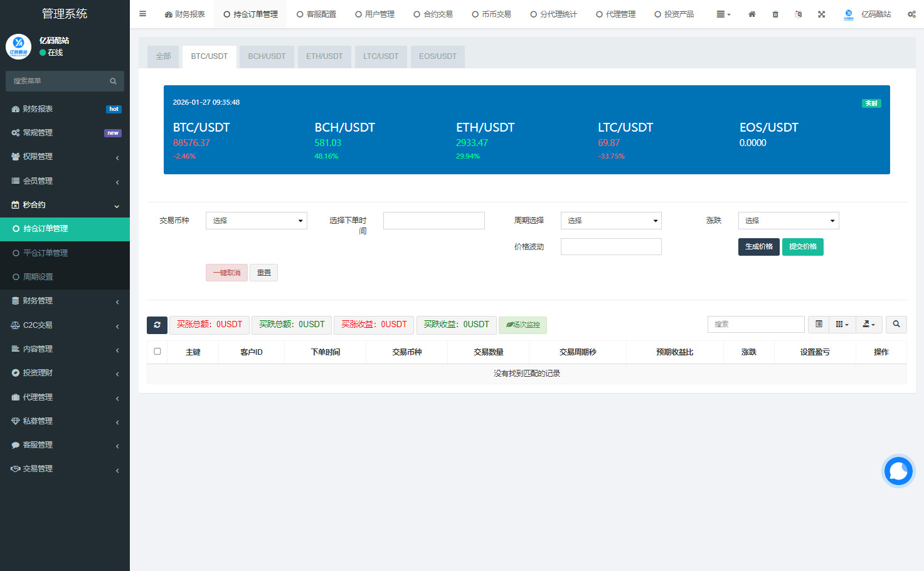Click the home icon in top bar
The width and height of the screenshot is (924, 571).
[x=751, y=14]
